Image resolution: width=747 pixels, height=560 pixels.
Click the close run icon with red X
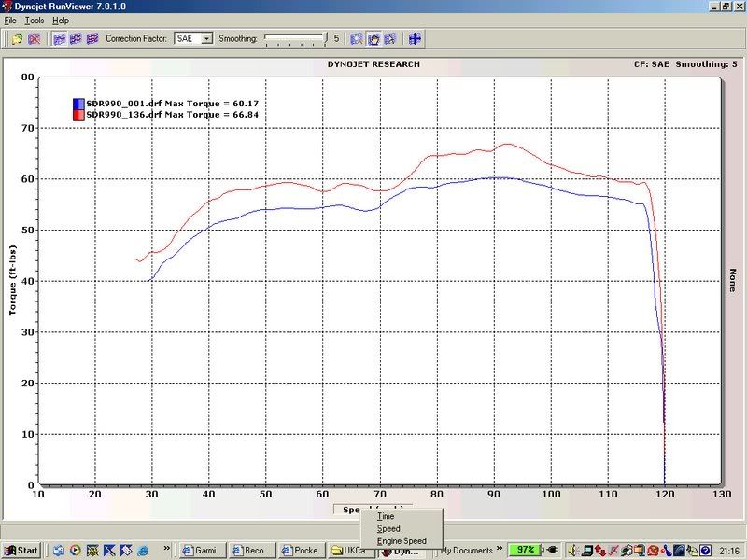pos(34,39)
